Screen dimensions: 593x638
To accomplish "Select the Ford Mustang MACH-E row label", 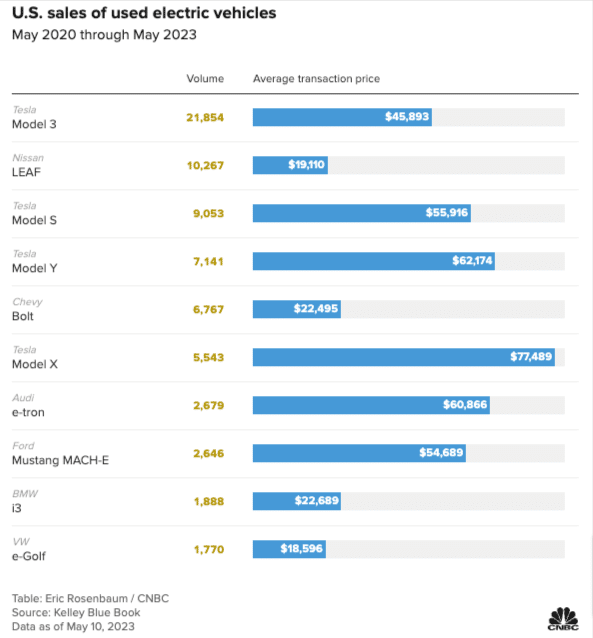I will 60,453.
